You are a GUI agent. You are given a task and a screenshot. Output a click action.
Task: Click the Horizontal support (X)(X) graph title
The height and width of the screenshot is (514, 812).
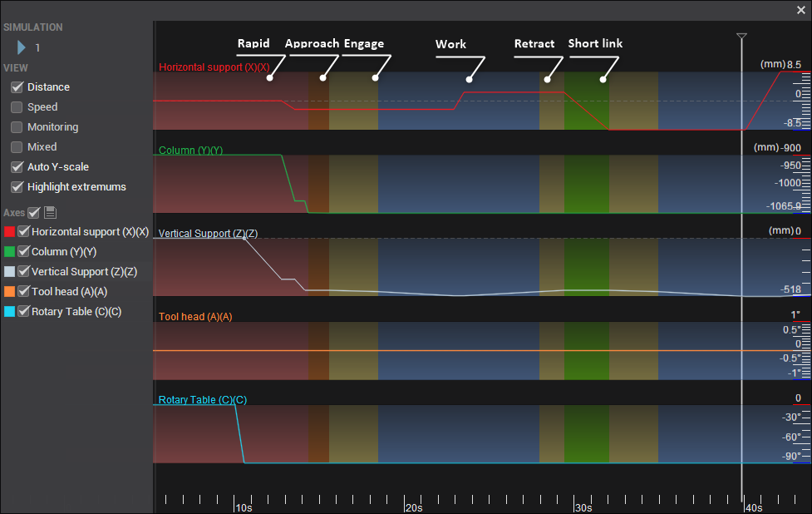(214, 67)
